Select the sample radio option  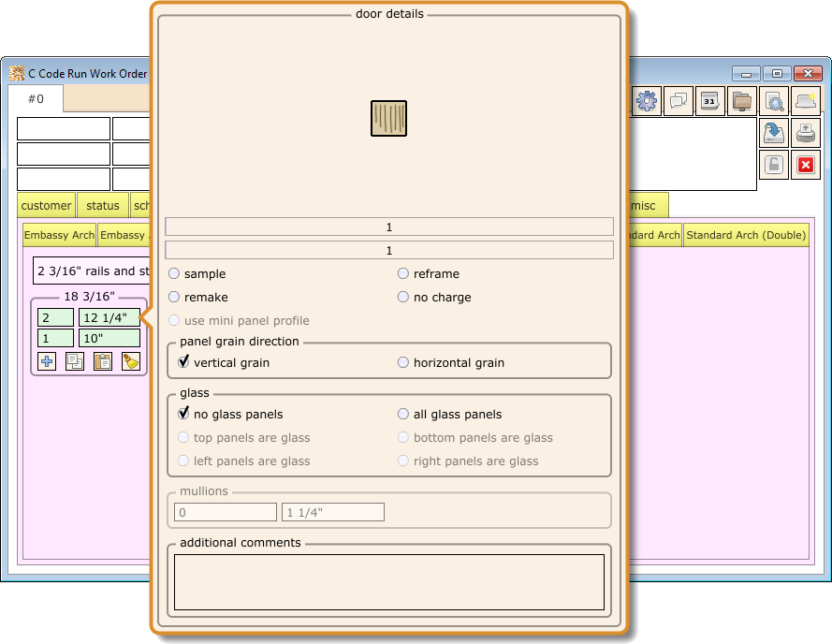point(174,274)
